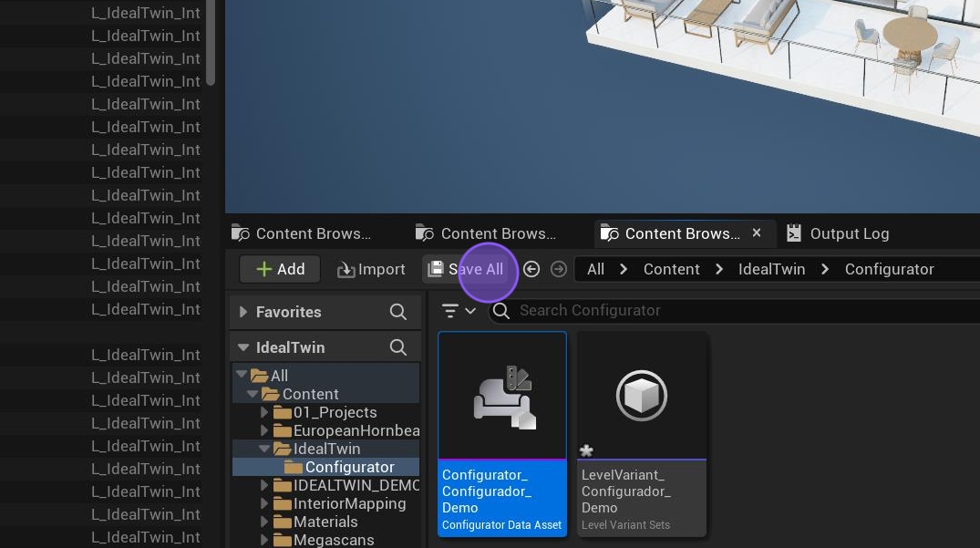Click the Configurator Data Asset type label
980x548 pixels.
coord(501,525)
